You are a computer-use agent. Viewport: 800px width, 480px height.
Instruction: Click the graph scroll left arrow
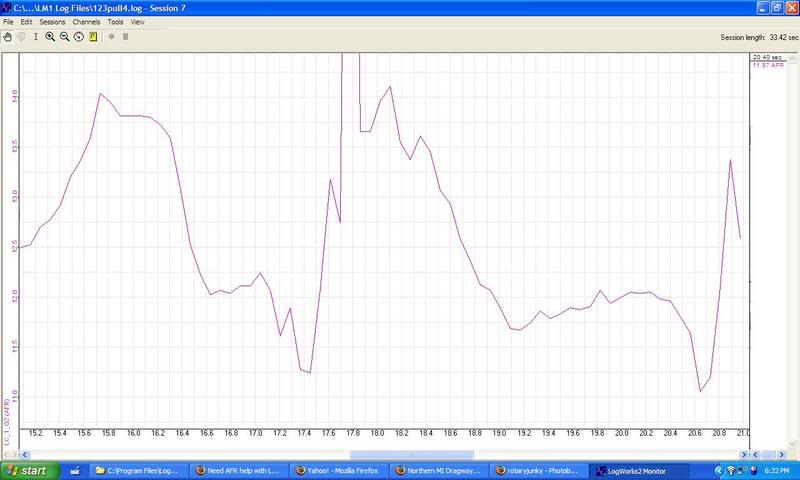24,454
